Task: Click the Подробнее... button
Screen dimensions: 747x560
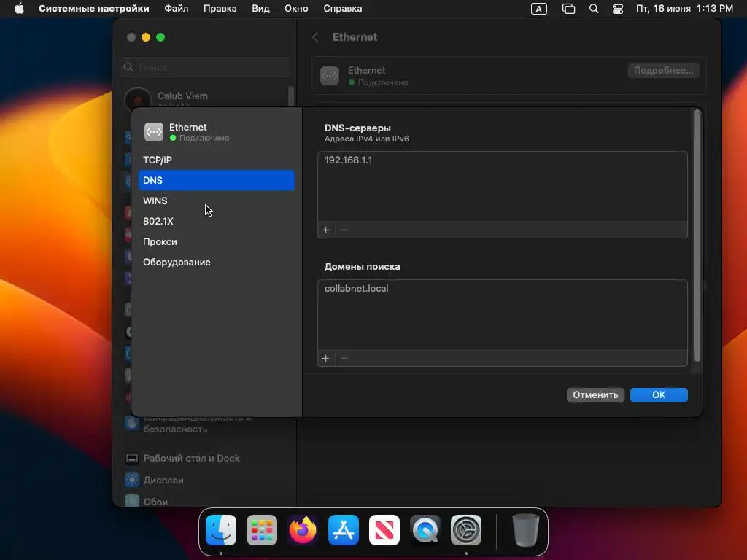Action: pos(664,71)
